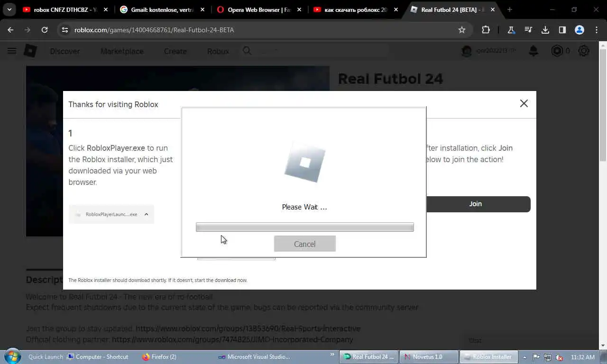The width and height of the screenshot is (607, 364).
Task: Reload the Roblox page
Action: coord(45,30)
